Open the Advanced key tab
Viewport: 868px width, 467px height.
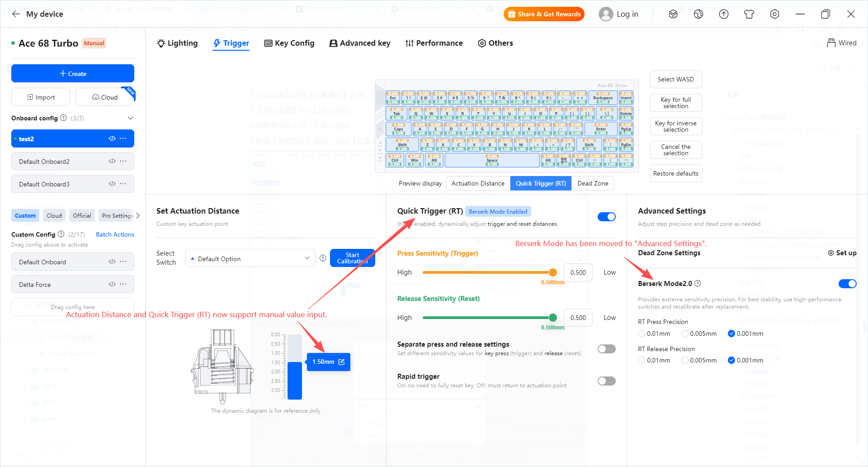point(360,43)
